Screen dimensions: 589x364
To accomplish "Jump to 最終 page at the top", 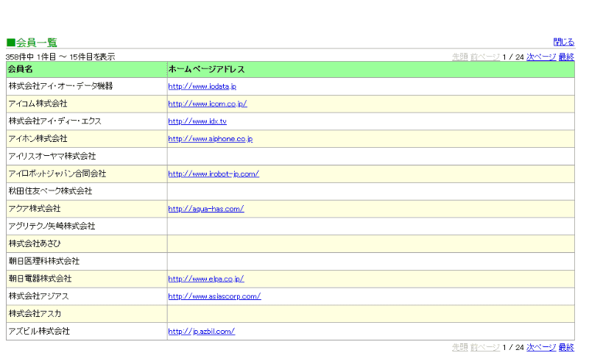I will click(x=566, y=57).
